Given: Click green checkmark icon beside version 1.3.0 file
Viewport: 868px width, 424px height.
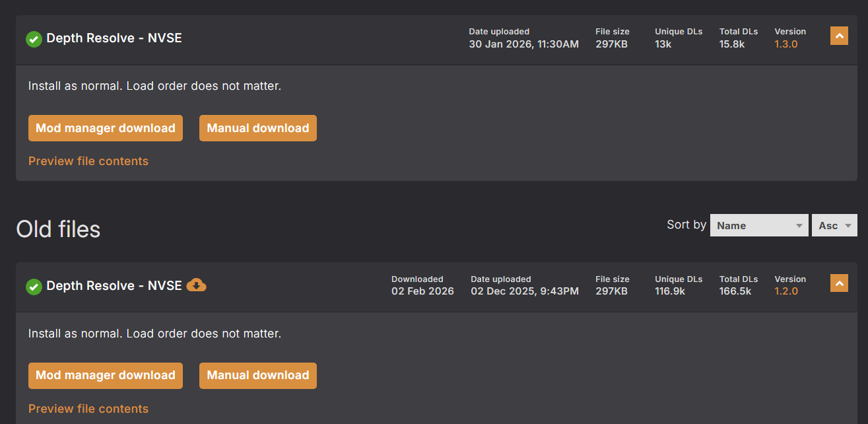Looking at the screenshot, I should (x=34, y=39).
